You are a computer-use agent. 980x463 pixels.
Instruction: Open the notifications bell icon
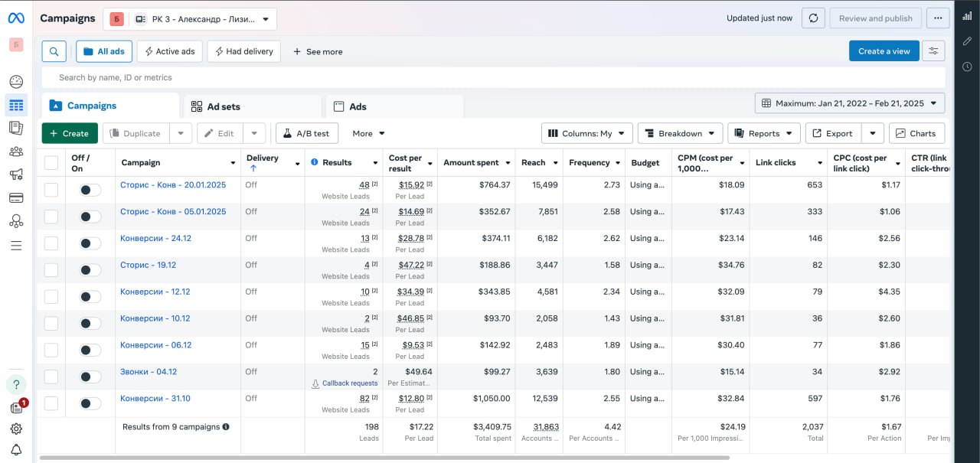[16, 449]
